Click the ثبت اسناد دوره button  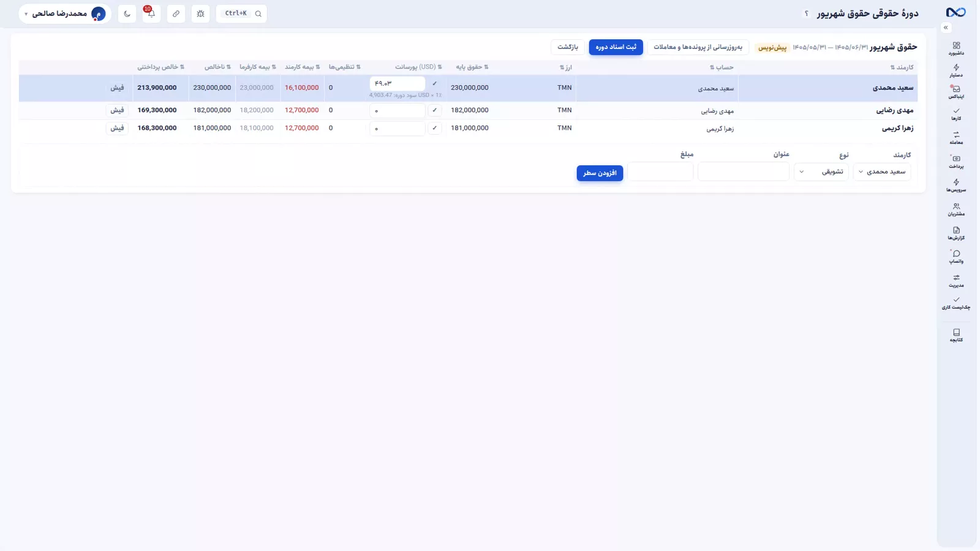tap(616, 47)
